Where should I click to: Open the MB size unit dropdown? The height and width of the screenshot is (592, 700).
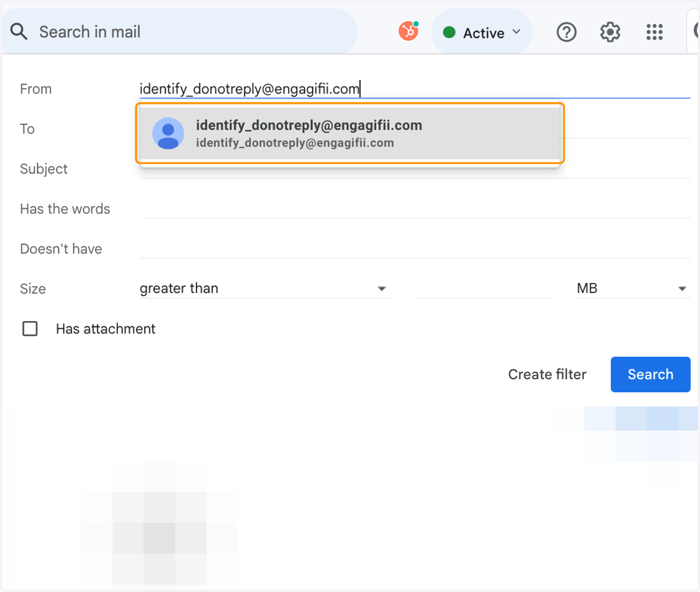tap(633, 288)
